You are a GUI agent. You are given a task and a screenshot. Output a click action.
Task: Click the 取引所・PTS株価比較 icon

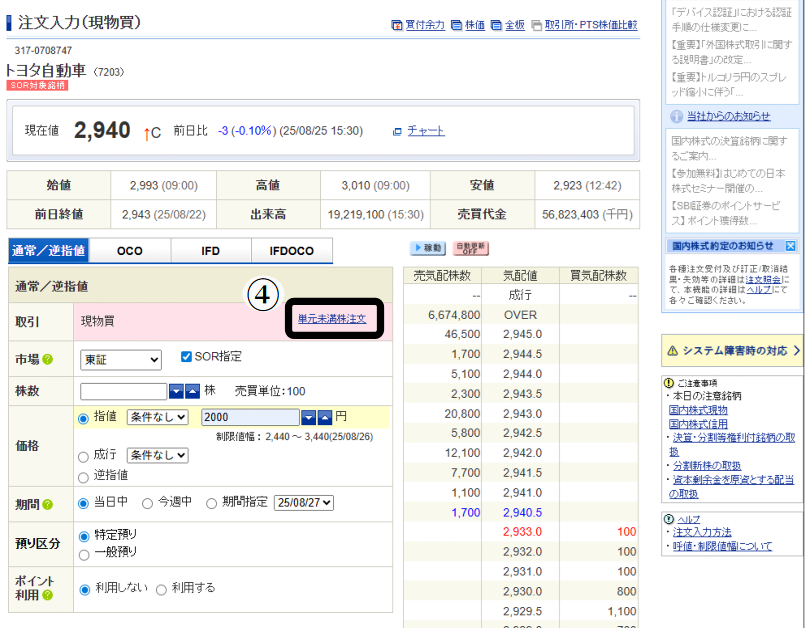[536, 25]
